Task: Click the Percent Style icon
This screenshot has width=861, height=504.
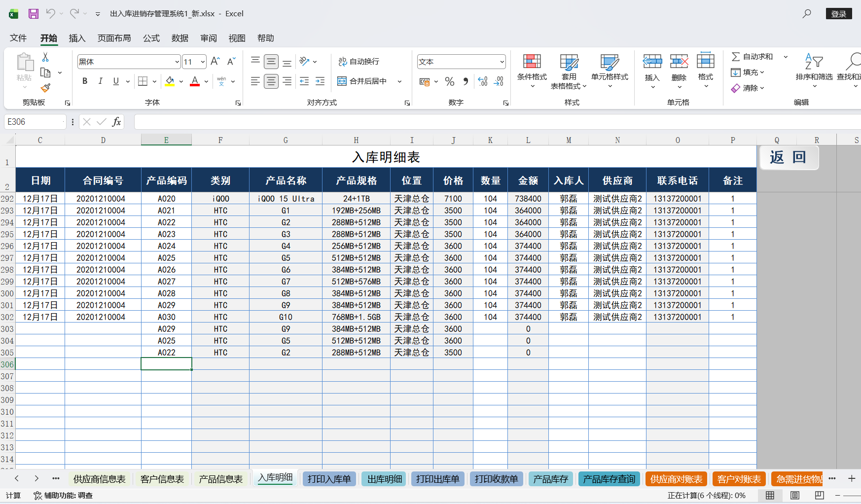Action: pyautogui.click(x=449, y=81)
